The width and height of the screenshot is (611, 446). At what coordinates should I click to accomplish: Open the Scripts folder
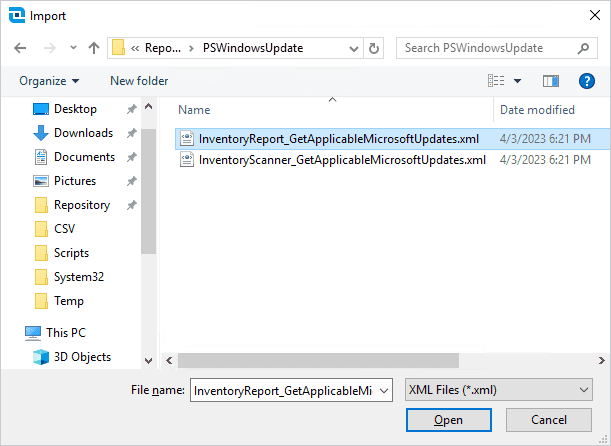tap(71, 253)
